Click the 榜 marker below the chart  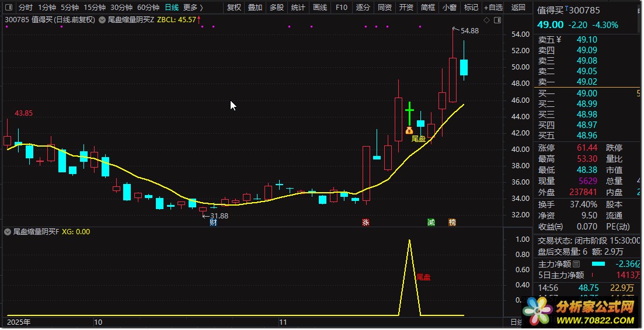pos(452,222)
